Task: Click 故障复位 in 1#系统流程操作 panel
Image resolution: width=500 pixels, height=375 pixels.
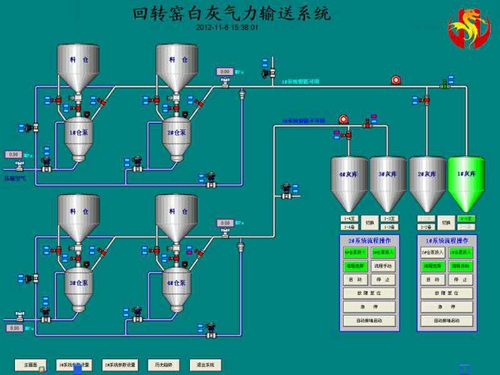Action: pyautogui.click(x=447, y=293)
